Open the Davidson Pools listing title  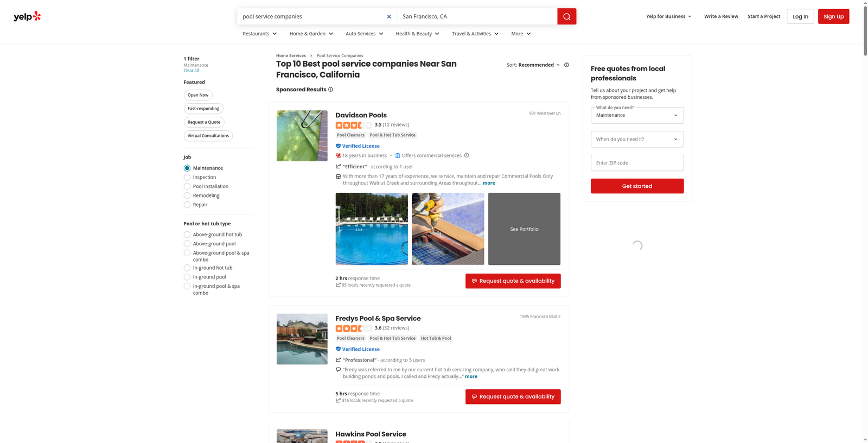[x=361, y=115]
